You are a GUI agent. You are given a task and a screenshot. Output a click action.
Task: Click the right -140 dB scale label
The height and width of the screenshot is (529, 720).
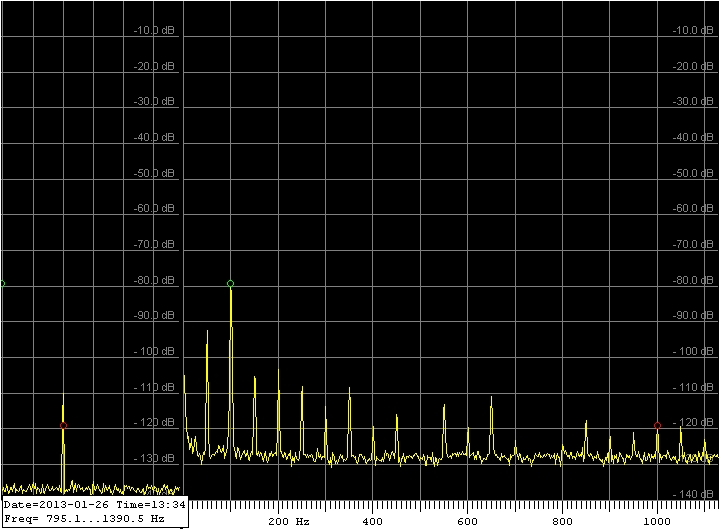click(693, 494)
